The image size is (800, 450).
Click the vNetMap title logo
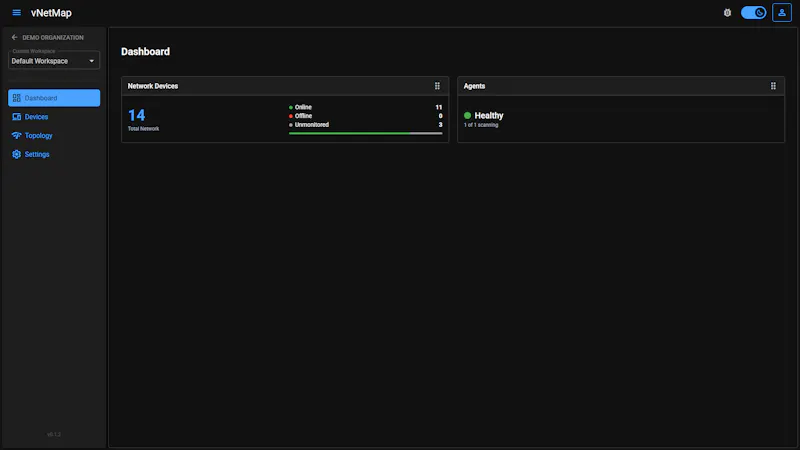click(51, 13)
